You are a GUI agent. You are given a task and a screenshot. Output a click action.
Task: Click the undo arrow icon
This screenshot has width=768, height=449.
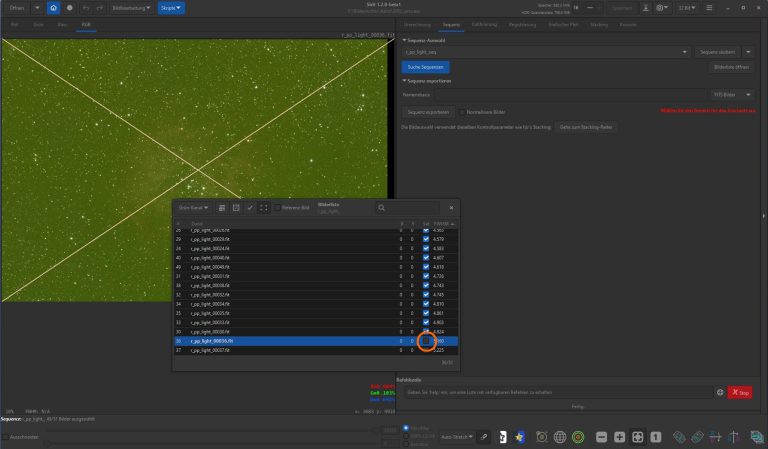(x=86, y=7)
